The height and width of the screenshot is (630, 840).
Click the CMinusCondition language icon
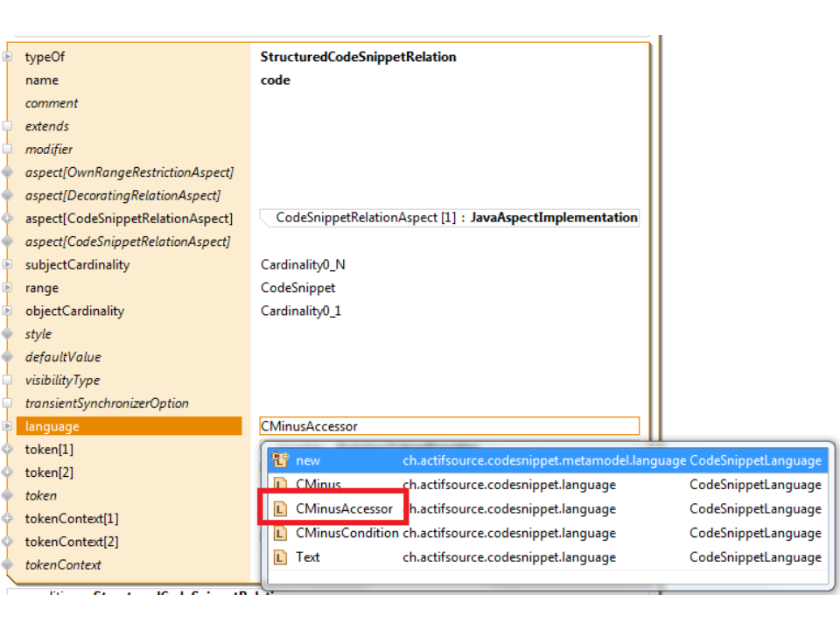click(280, 533)
